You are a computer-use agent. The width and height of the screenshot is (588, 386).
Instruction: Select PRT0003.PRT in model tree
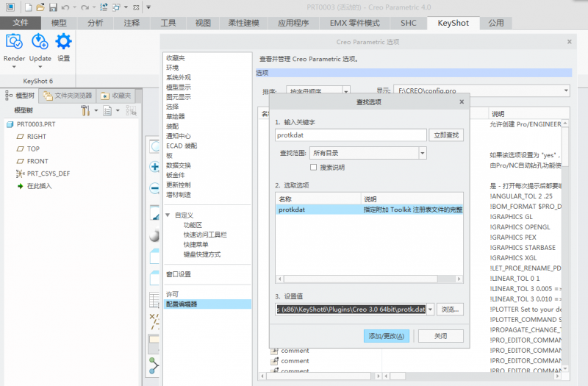(35, 124)
